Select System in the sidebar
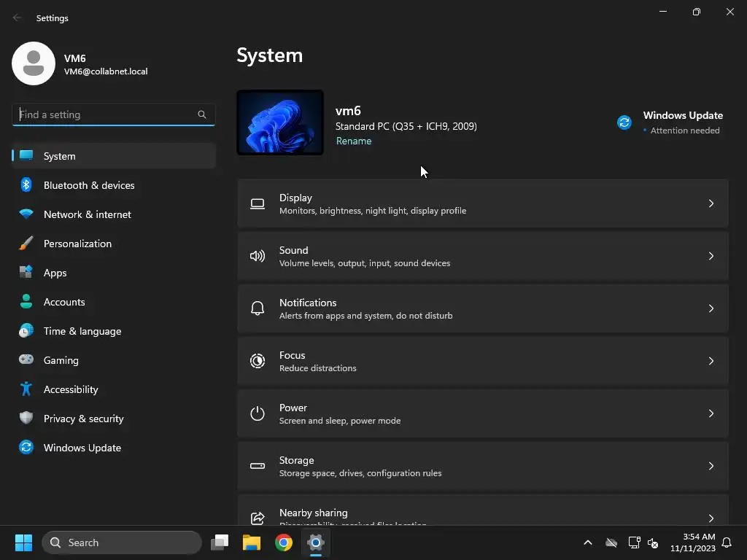 pyautogui.click(x=114, y=156)
